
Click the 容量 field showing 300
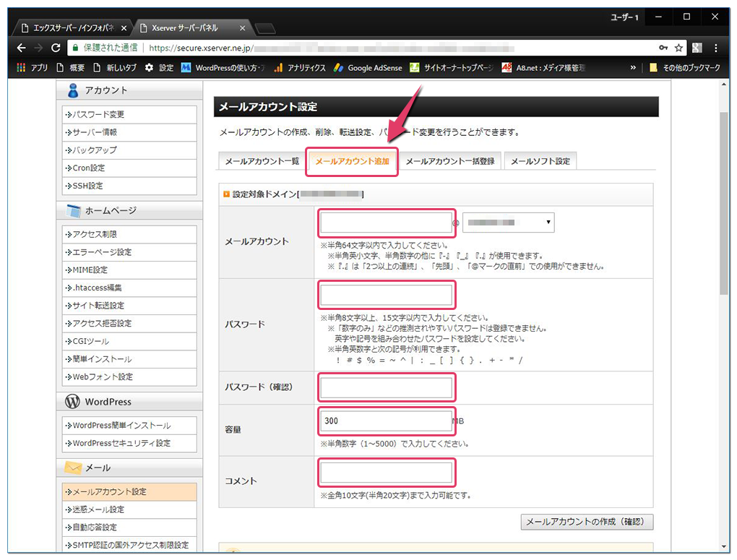pyautogui.click(x=386, y=421)
